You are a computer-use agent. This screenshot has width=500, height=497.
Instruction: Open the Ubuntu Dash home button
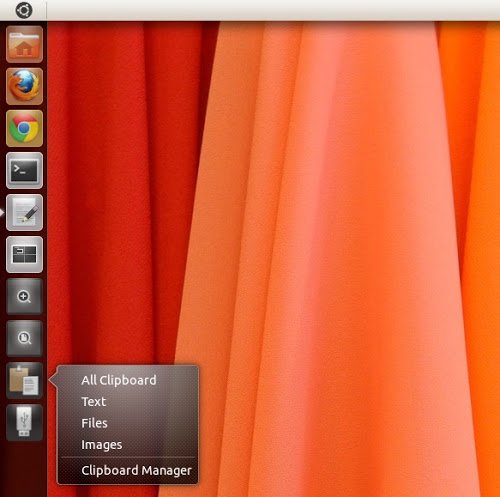pos(24,10)
